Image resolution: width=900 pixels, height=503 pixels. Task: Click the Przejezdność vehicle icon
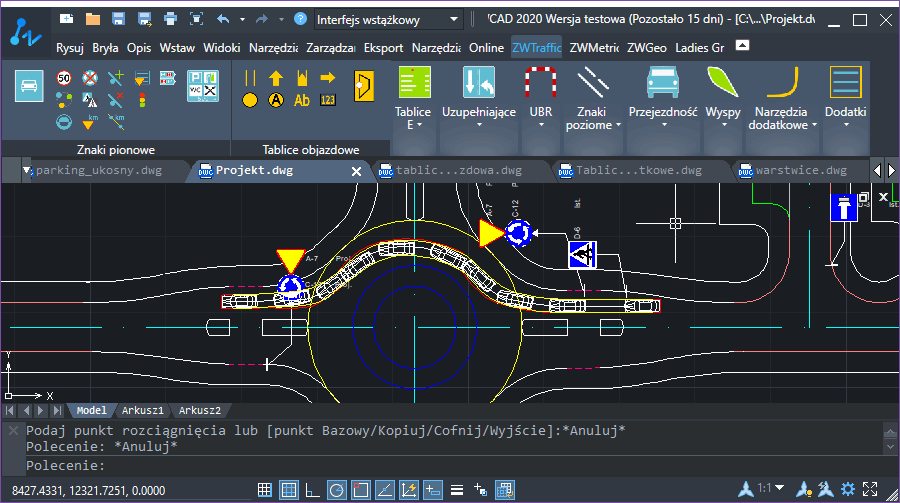(663, 82)
